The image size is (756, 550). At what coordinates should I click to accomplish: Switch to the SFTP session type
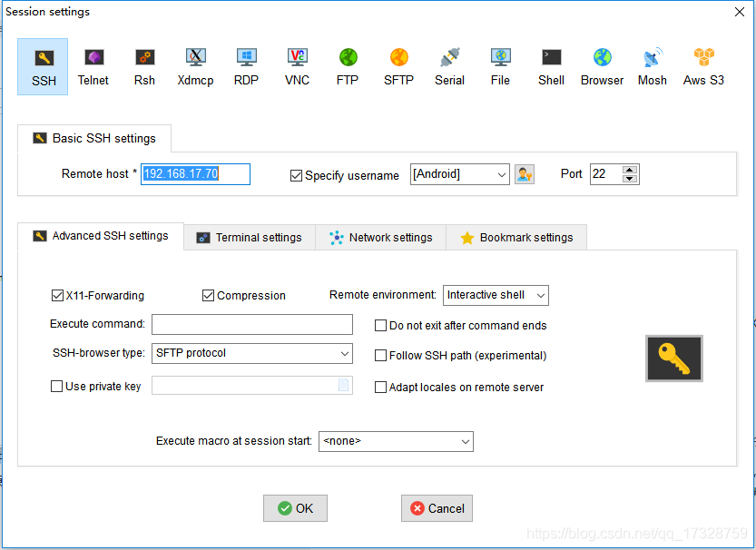(398, 66)
